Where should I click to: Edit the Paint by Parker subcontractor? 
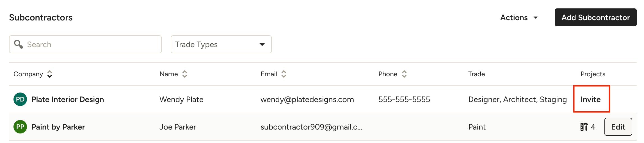point(618,127)
